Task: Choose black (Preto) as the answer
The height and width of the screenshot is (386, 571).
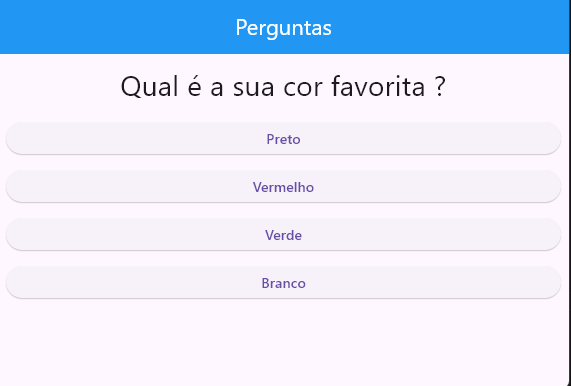Action: (x=283, y=138)
